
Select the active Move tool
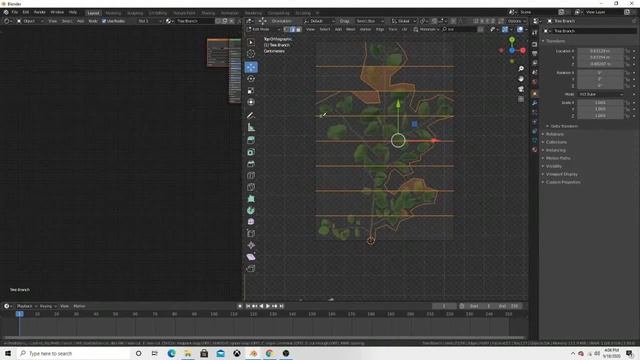pyautogui.click(x=251, y=67)
